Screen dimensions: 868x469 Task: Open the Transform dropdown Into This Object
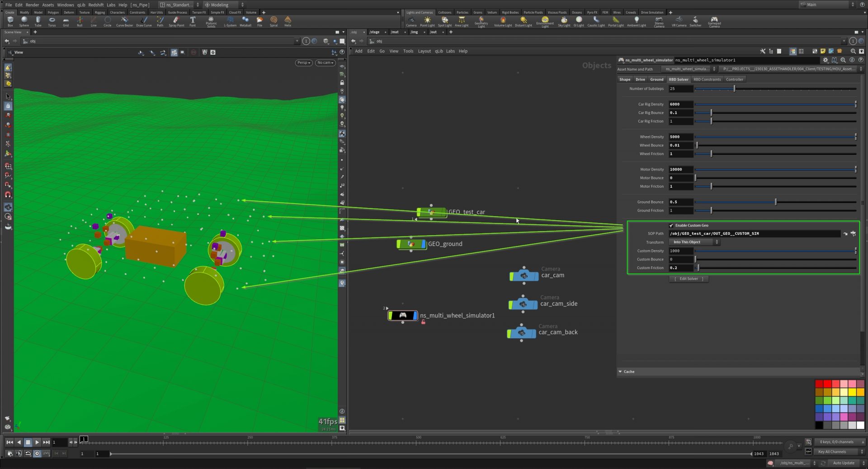[693, 242]
